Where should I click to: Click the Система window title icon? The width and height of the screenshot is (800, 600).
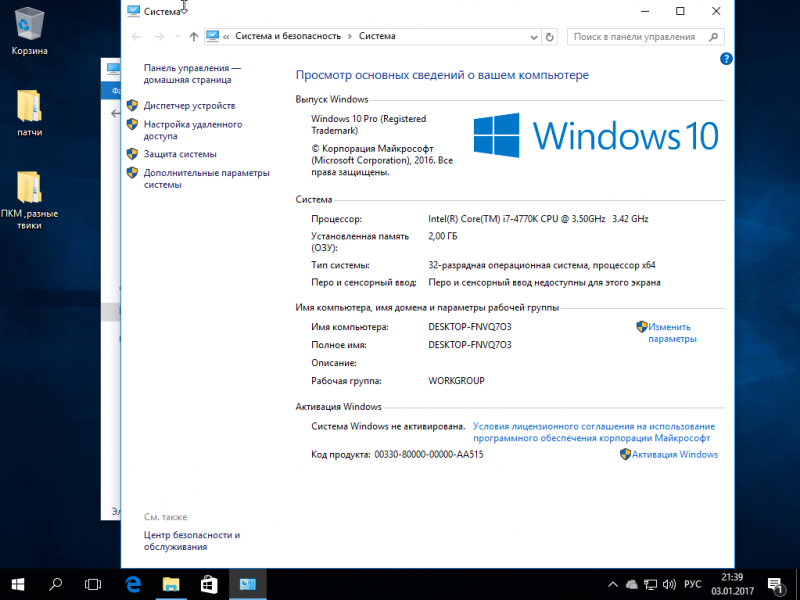click(134, 11)
